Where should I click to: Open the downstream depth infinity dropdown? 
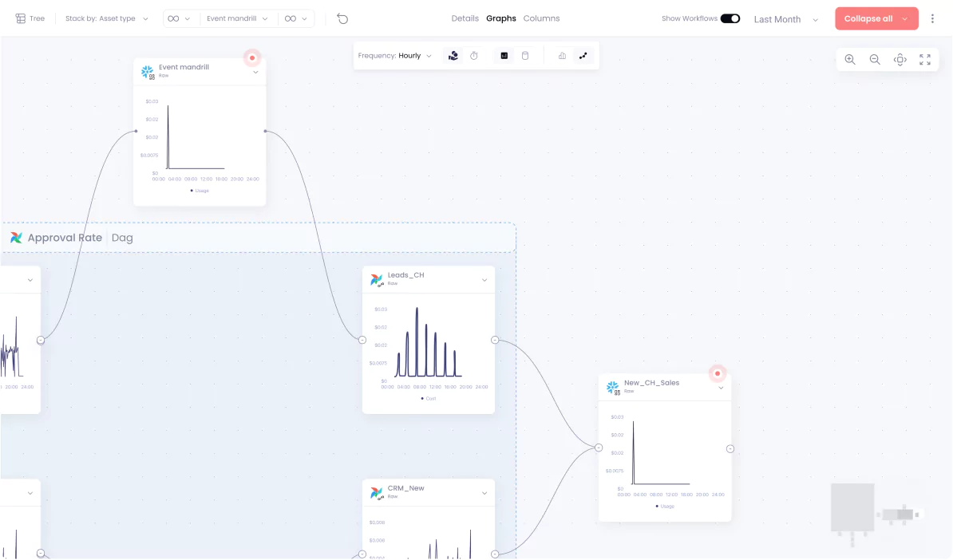296,19
